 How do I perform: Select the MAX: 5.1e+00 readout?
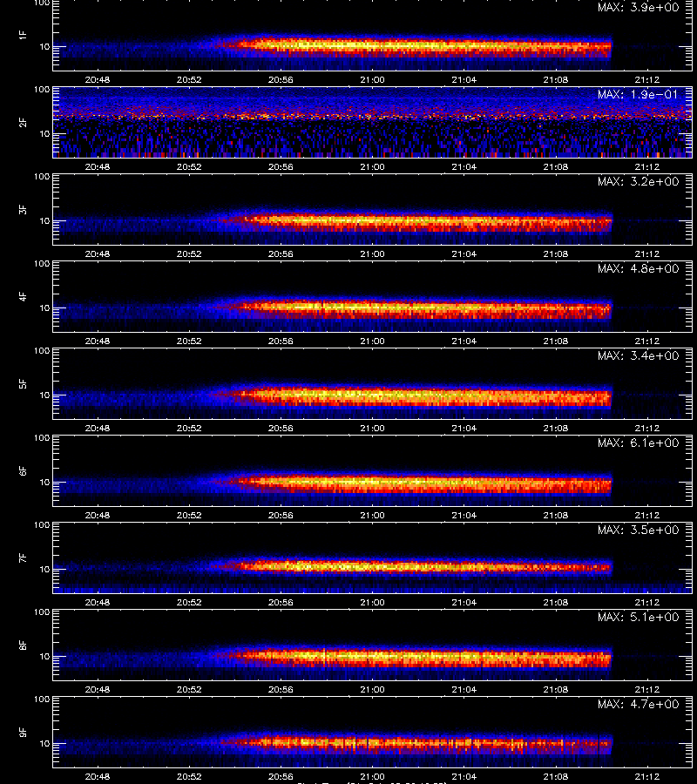click(x=639, y=617)
